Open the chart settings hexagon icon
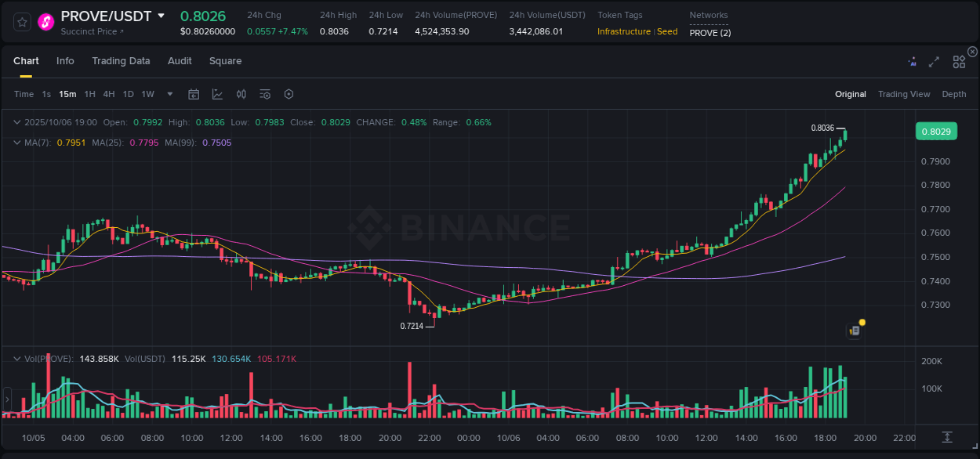The image size is (980, 459). pos(289,94)
